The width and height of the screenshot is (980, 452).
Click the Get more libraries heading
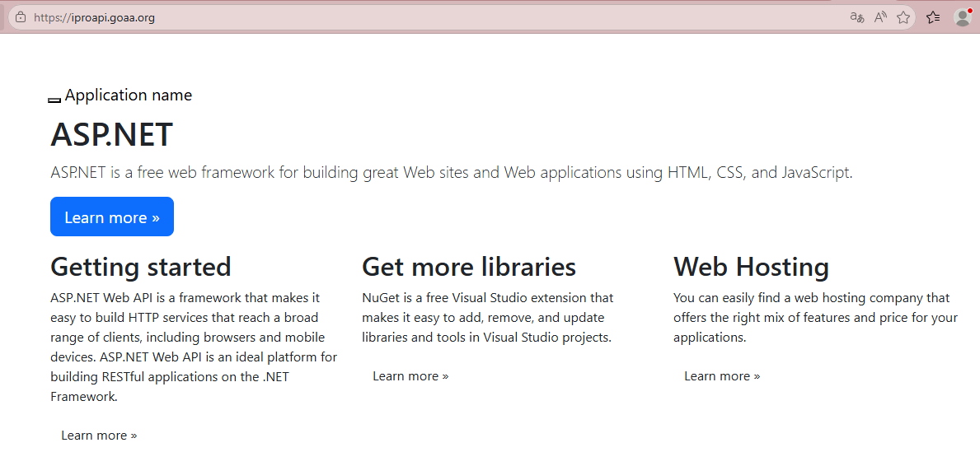point(469,267)
